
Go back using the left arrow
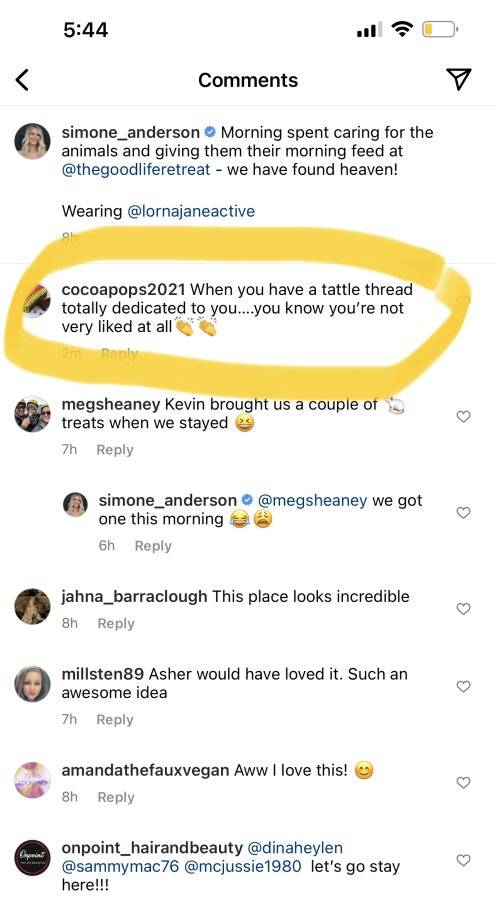(22, 80)
